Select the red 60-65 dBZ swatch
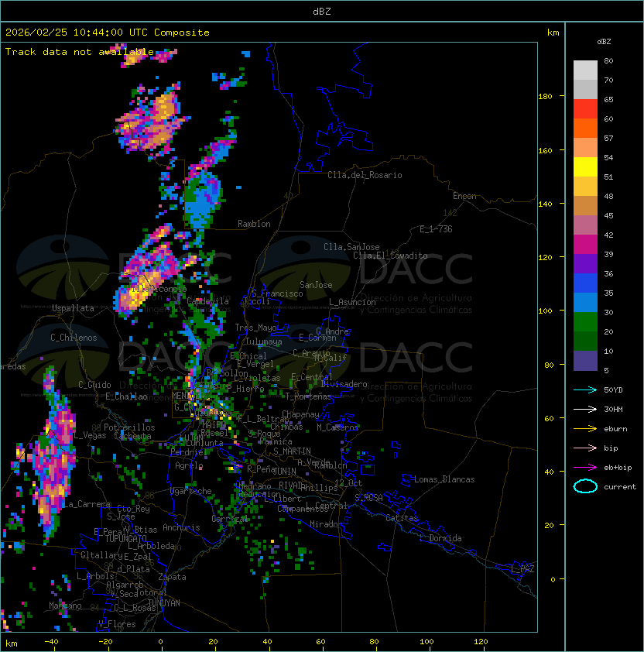644x652 pixels. pyautogui.click(x=585, y=109)
